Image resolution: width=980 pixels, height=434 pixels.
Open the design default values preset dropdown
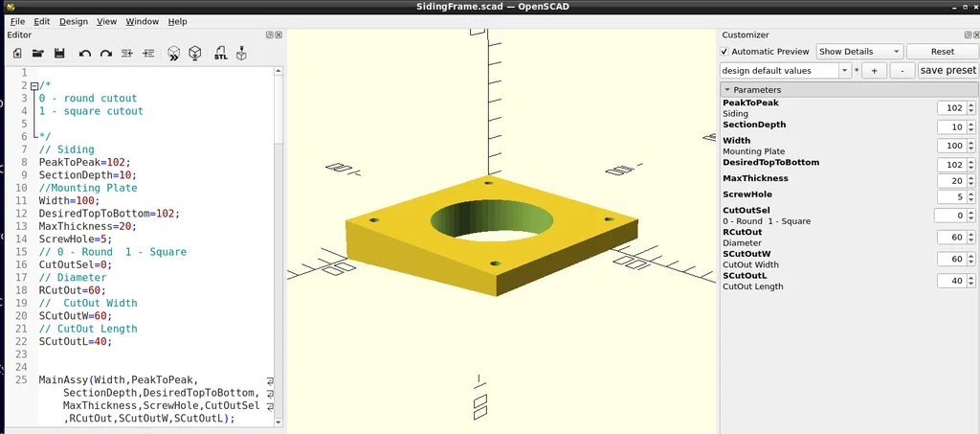[x=787, y=71]
